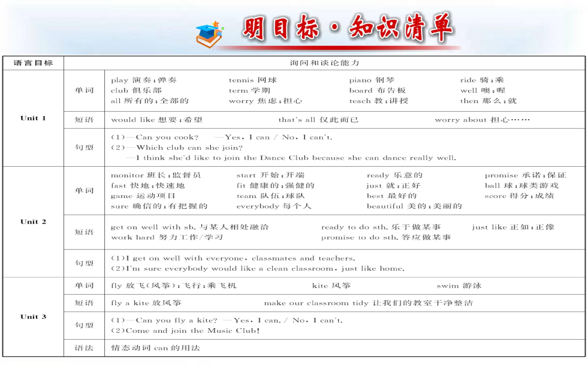Select the Unit 3 row label
The image size is (588, 367).
(33, 317)
